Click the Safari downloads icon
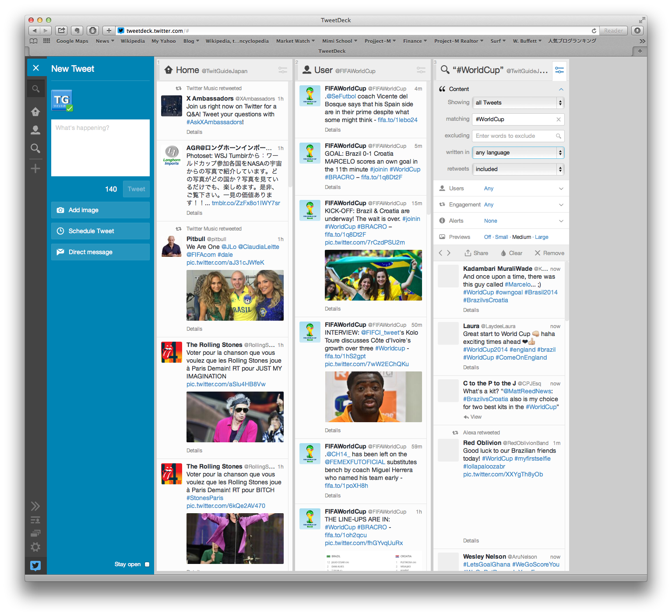 [637, 31]
